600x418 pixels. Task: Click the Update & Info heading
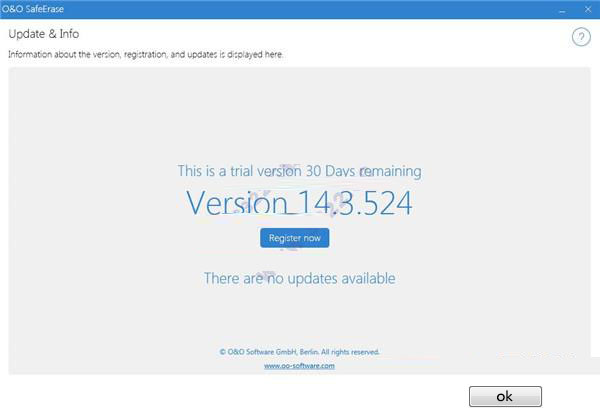(44, 34)
